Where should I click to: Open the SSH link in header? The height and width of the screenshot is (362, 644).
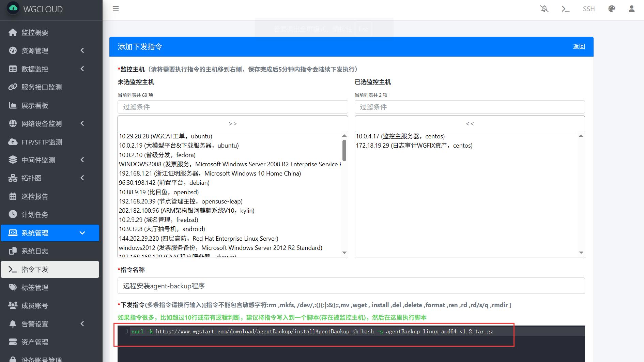click(x=588, y=9)
